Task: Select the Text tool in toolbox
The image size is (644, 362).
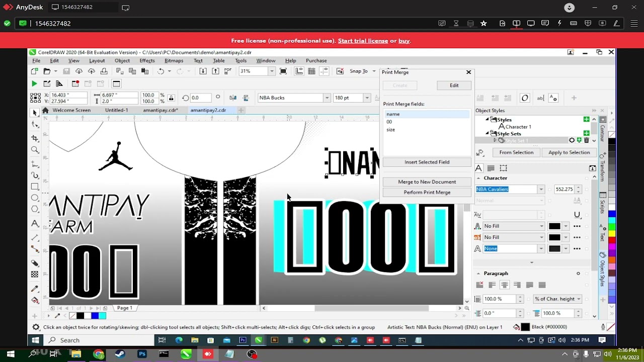Action: 35,223
